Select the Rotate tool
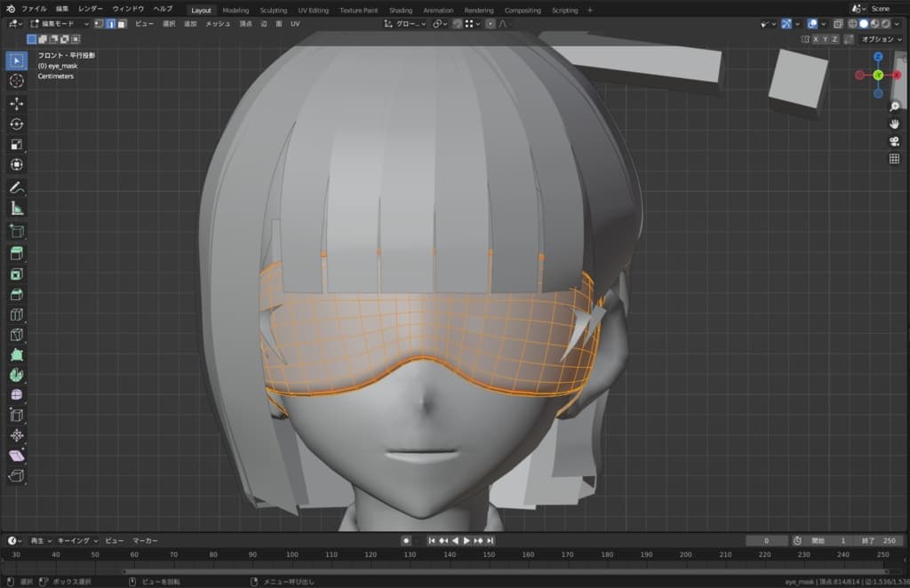Viewport: 910px width, 588px height. point(16,124)
